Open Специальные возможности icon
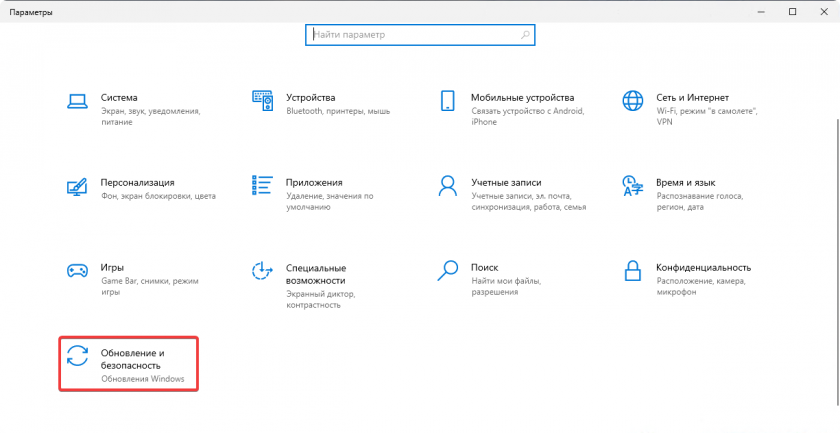This screenshot has width=840, height=433. (x=263, y=271)
